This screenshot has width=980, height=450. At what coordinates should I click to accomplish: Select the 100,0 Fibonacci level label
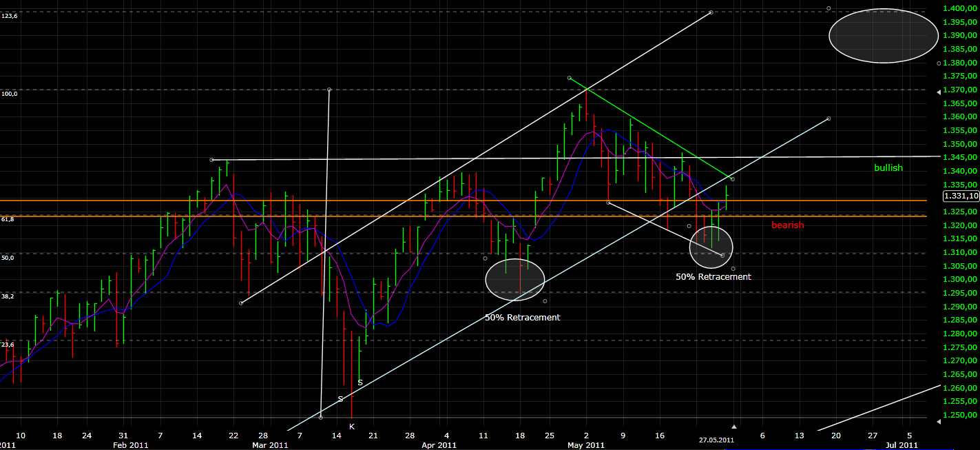pos(10,94)
